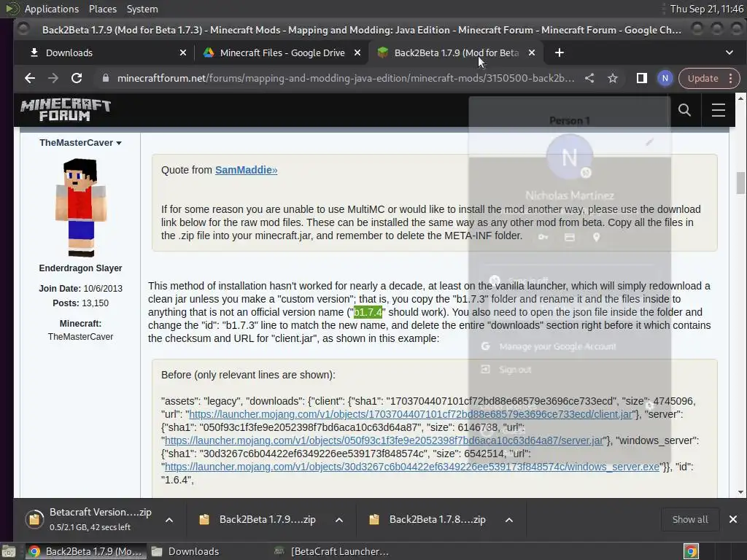
Task: Click highlighted b1.7.4 text
Action: point(368,312)
